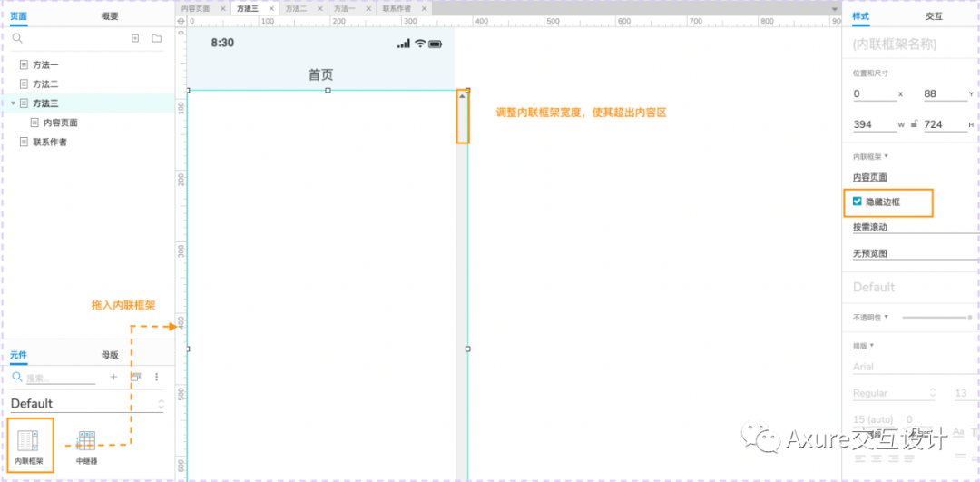
Task: Select left text alignment icon
Action: click(x=860, y=458)
